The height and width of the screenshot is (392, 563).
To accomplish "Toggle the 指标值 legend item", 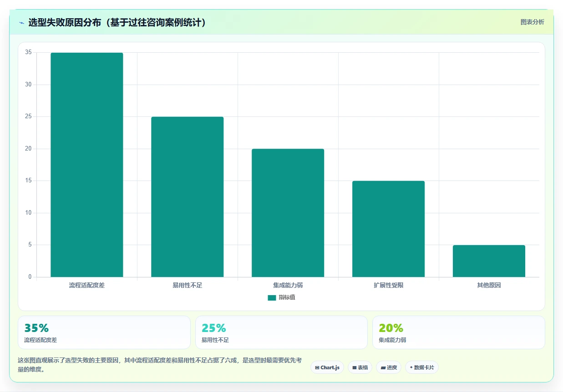I will [x=281, y=297].
